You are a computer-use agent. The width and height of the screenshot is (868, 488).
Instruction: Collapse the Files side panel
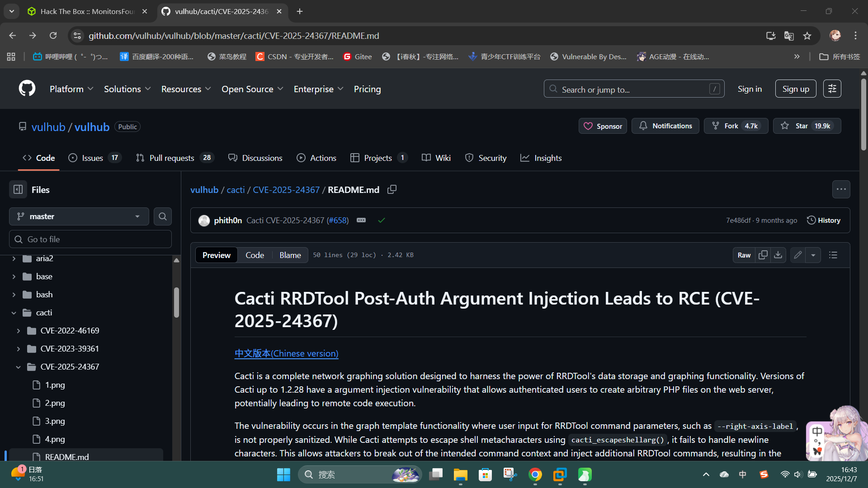click(18, 190)
